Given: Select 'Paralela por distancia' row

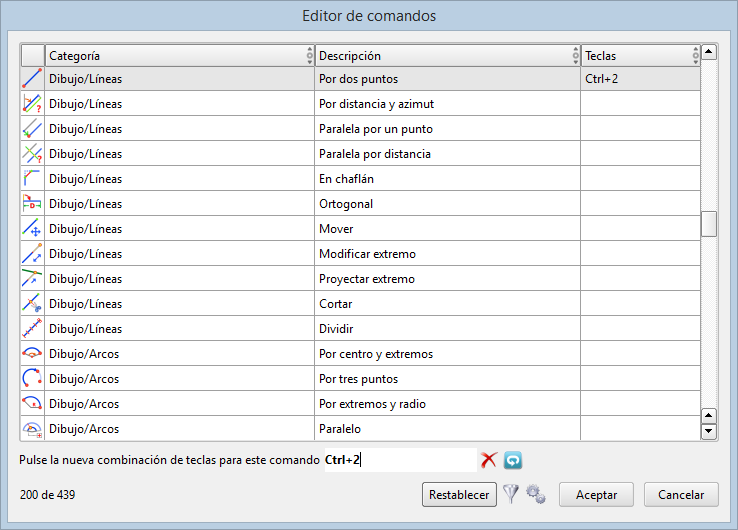Looking at the screenshot, I should pos(361,153).
